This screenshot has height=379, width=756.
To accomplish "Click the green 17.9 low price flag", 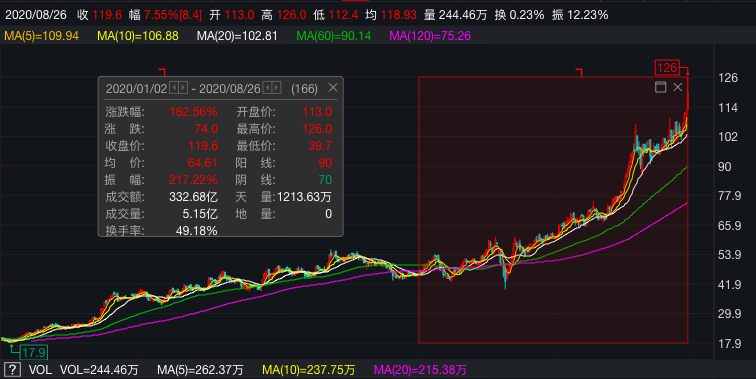I will tap(34, 352).
